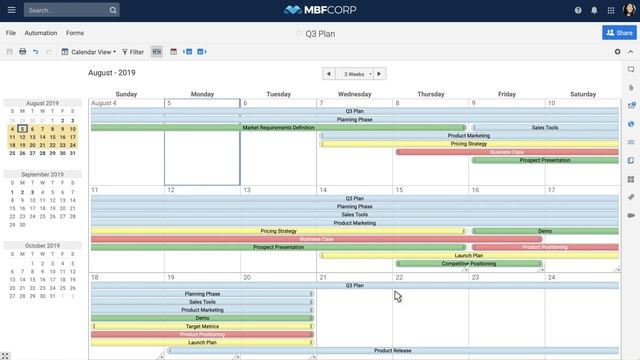The image size is (640, 360).
Task: Open Prospect Presentation bar in August 4 week
Action: point(545,160)
